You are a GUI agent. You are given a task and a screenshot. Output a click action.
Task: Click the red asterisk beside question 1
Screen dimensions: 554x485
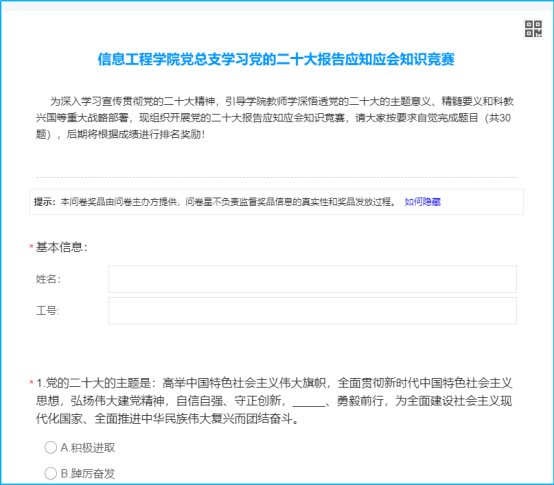[31, 383]
